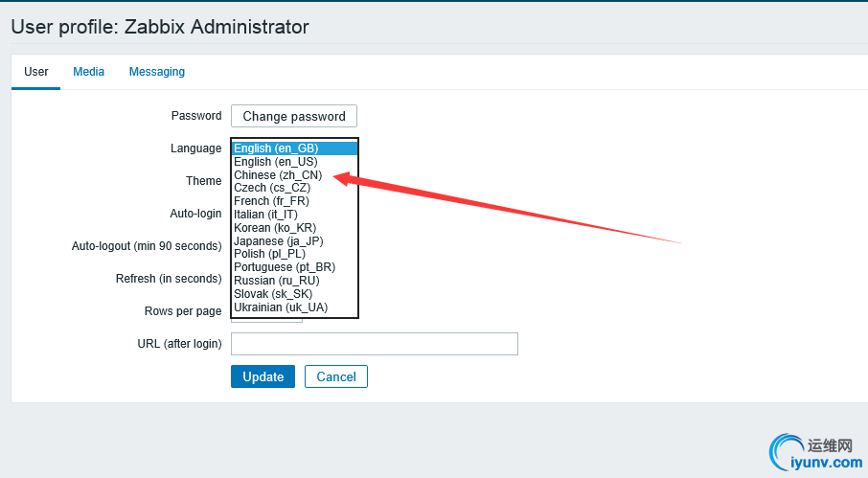This screenshot has width=868, height=478.
Task: Open the Media tab
Action: coord(89,72)
